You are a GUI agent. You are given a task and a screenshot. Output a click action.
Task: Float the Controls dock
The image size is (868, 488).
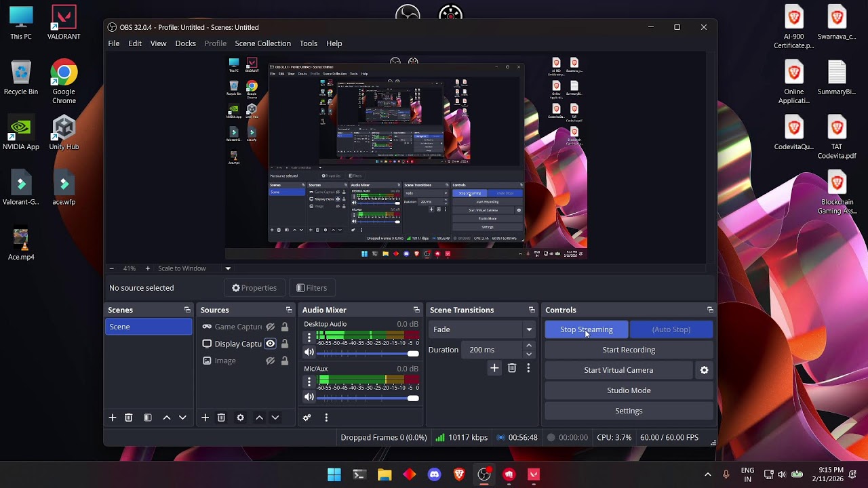tap(710, 310)
